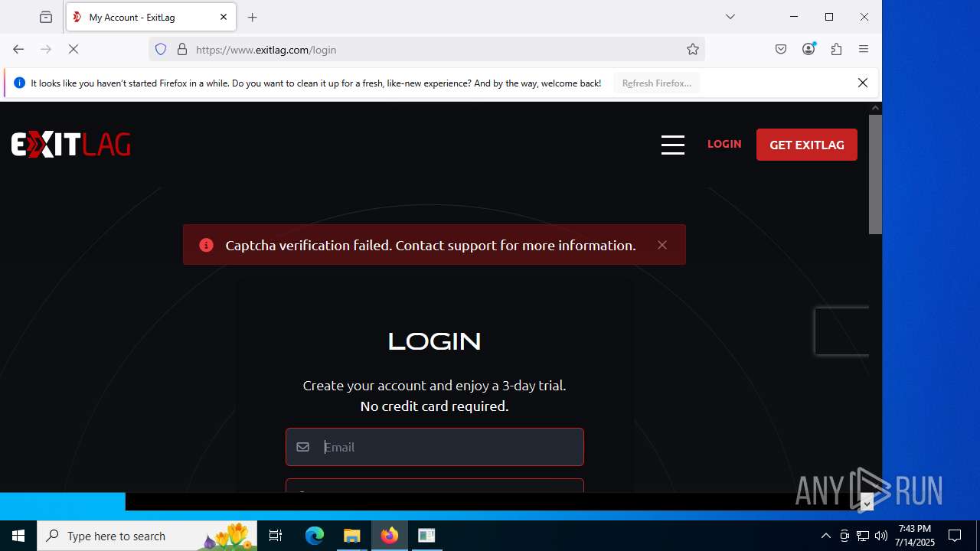Follow the LOGIN link in header
The width and height of the screenshot is (980, 551).
point(724,144)
